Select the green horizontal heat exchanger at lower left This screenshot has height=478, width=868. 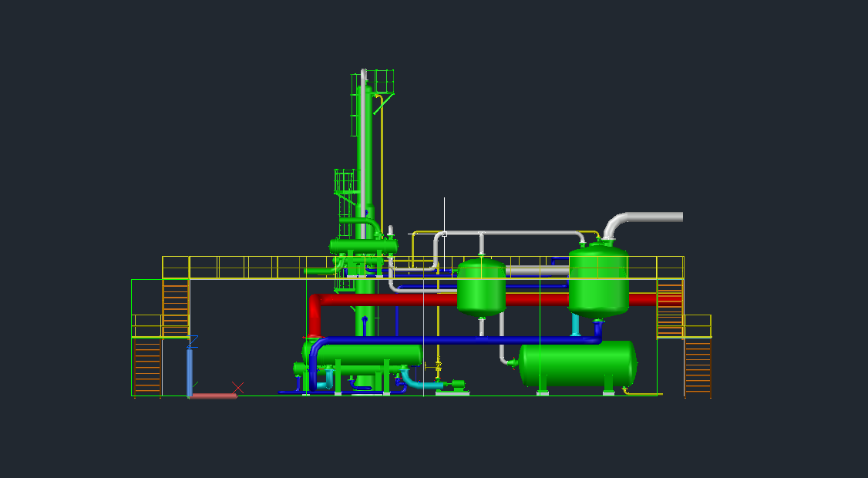click(362, 355)
